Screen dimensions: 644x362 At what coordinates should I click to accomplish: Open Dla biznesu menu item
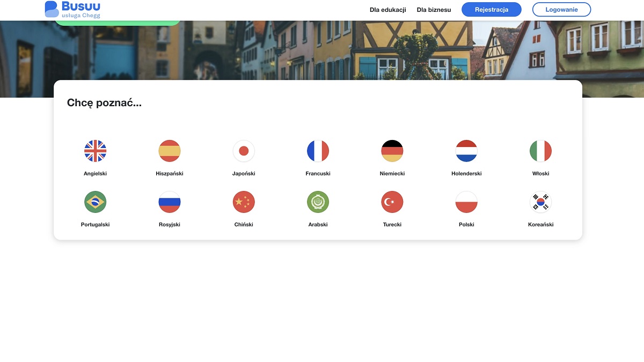[434, 10]
